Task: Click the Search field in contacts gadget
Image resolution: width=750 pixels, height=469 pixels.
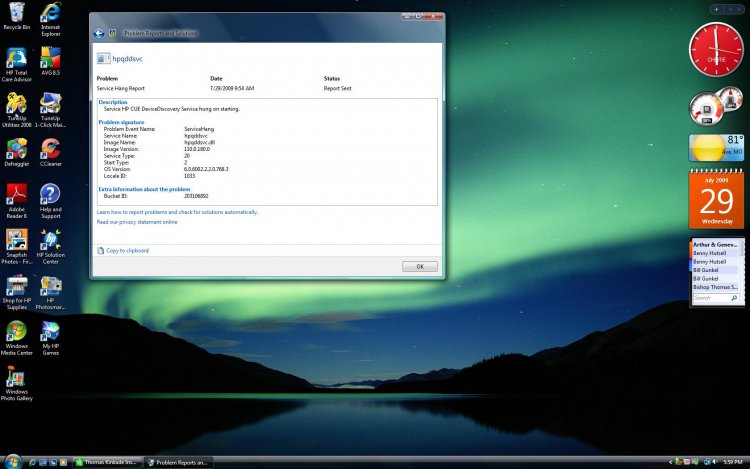Action: [713, 298]
